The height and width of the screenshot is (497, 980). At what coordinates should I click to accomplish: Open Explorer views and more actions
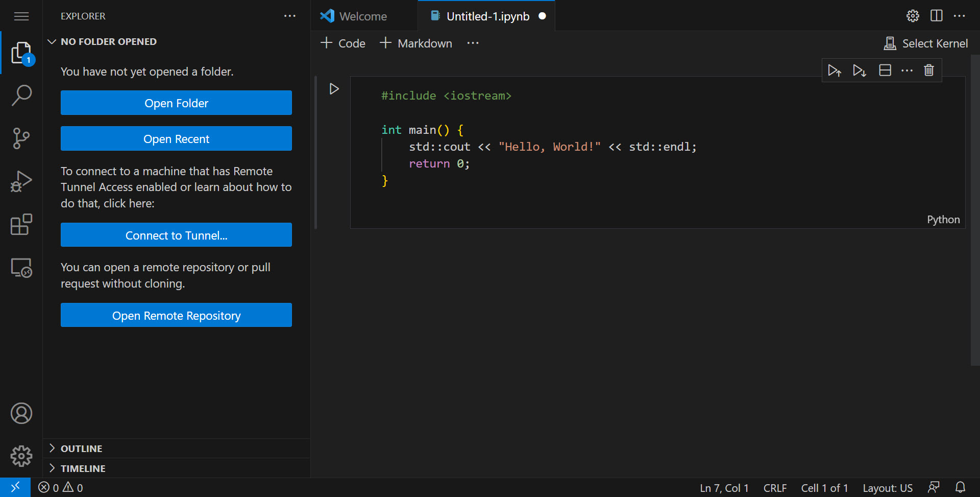click(x=290, y=16)
